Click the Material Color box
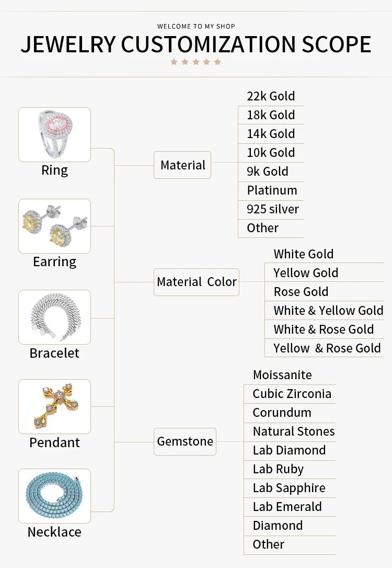The height and width of the screenshot is (568, 392). pyautogui.click(x=197, y=282)
